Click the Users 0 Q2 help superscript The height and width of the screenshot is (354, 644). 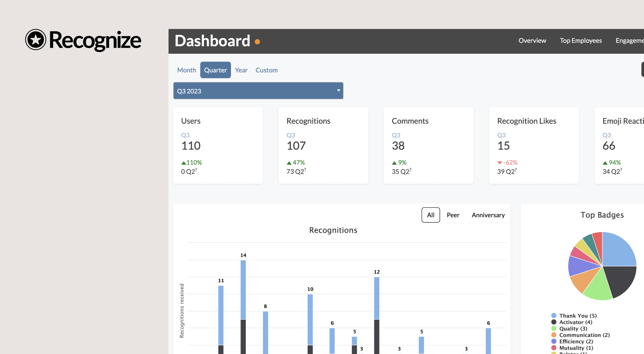pyautogui.click(x=196, y=169)
